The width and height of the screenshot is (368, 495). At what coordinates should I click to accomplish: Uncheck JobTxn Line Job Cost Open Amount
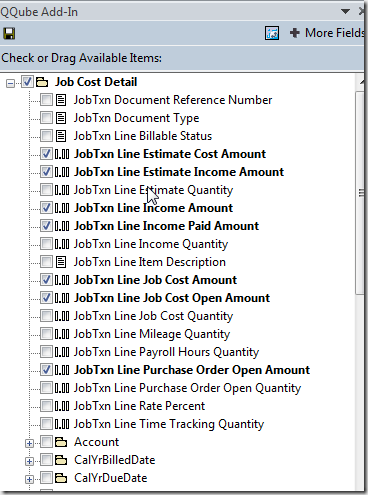pos(46,297)
